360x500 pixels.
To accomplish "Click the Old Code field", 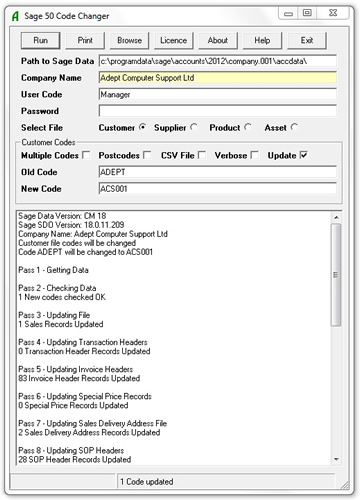I will pos(218,172).
